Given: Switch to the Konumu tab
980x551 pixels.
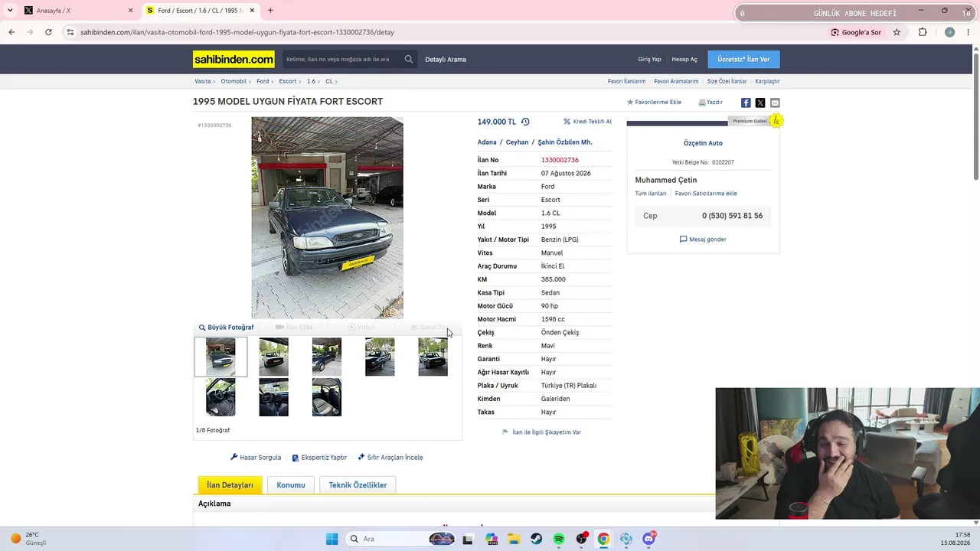Looking at the screenshot, I should pos(291,485).
